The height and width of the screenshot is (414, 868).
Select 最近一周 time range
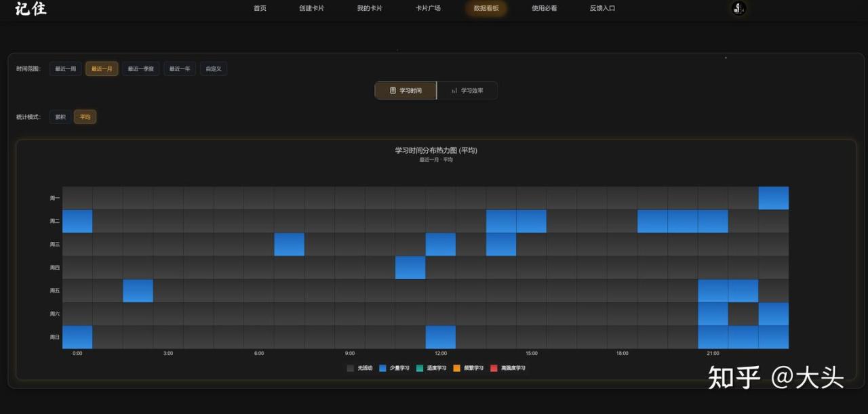tap(65, 69)
